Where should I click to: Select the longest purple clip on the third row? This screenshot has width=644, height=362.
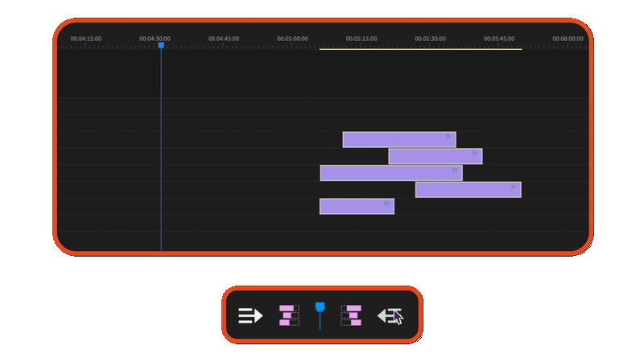pos(386,173)
